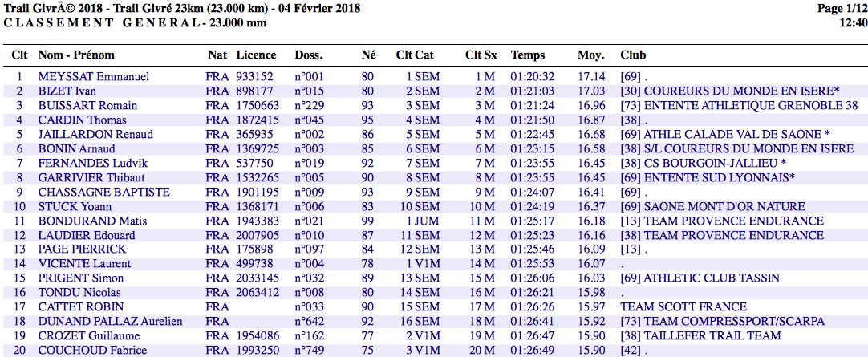868x357 pixels.
Task: Click the 'Page 1/12' indicator
Action: pyautogui.click(x=842, y=9)
